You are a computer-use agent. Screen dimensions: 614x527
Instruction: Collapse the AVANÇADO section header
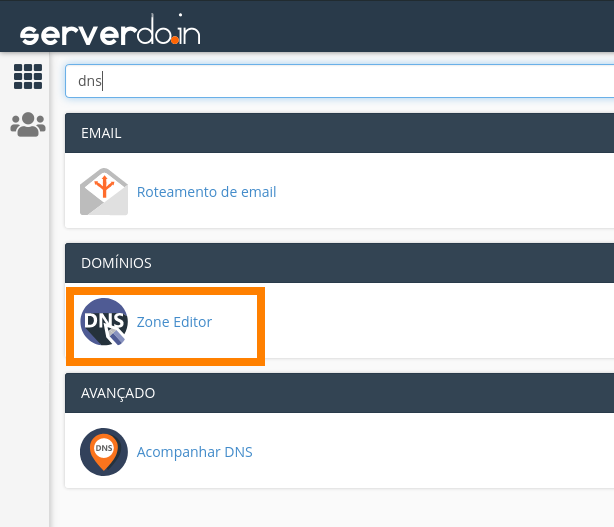340,393
